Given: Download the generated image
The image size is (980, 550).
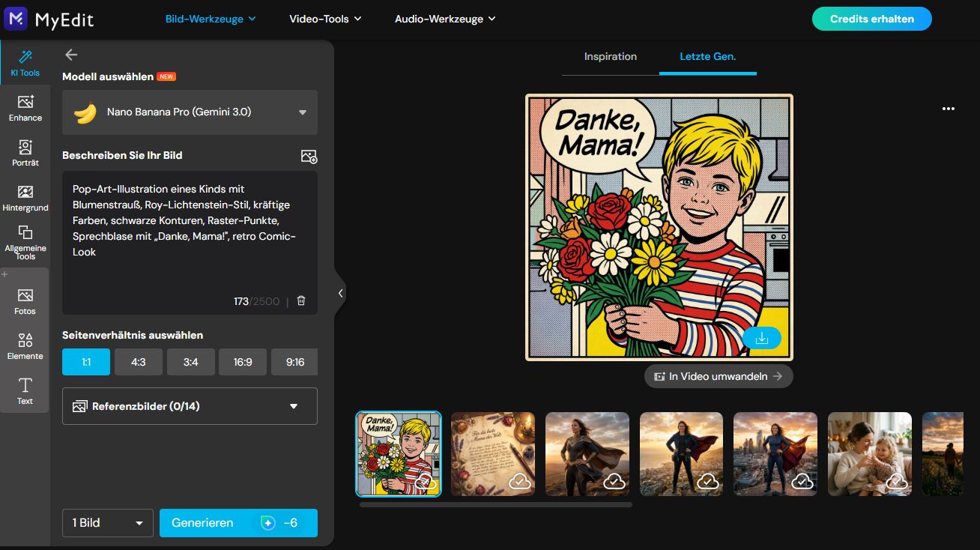Looking at the screenshot, I should (x=762, y=339).
